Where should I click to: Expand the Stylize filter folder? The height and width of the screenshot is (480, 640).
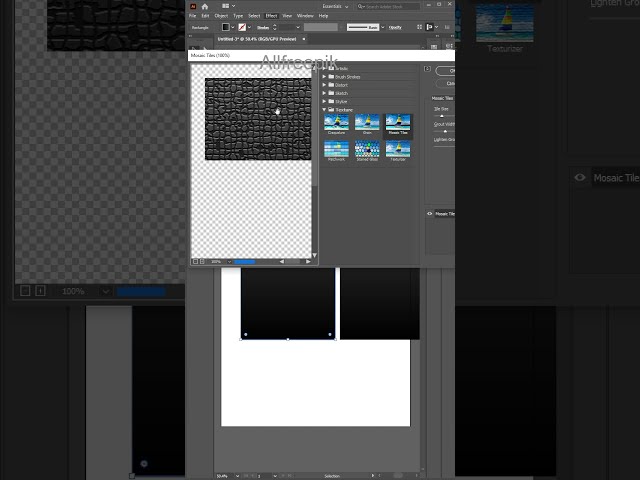[x=324, y=101]
